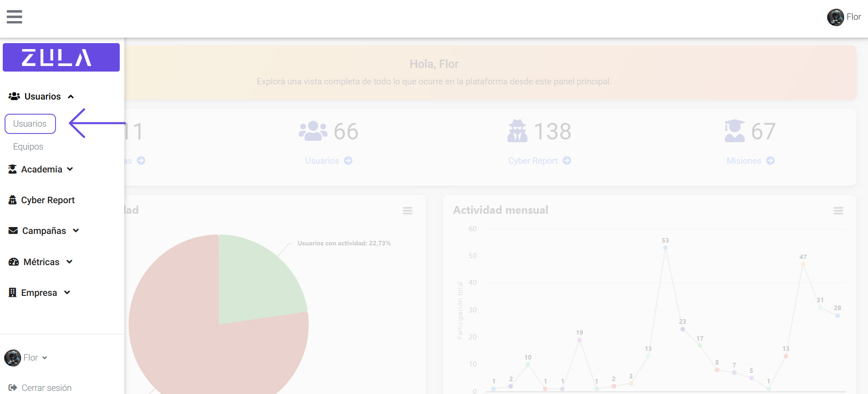Click the arrow icon beside Misiones link
Viewport: 868px width, 394px height.
pos(770,161)
